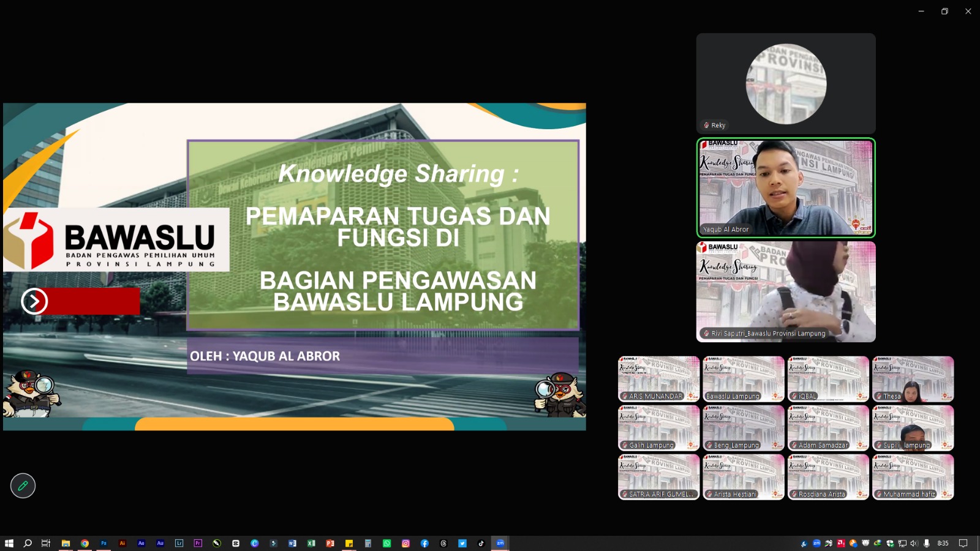Image resolution: width=980 pixels, height=551 pixels.
Task: Click the microphone icon in system tray
Action: 927,543
